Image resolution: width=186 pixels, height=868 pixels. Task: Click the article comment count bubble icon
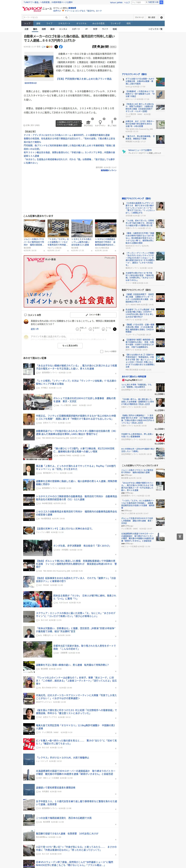44,47
